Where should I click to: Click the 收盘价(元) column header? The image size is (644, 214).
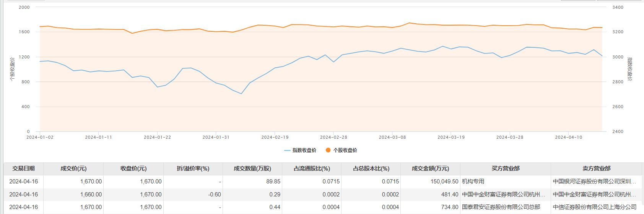click(133, 169)
